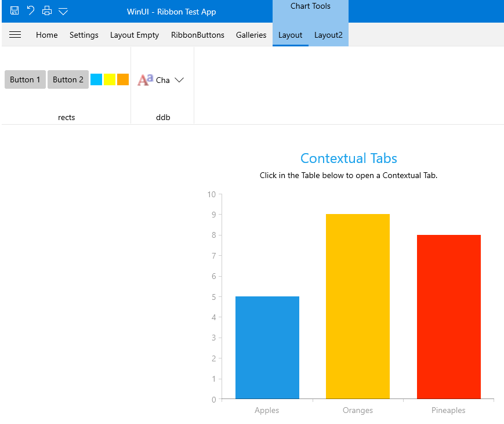Switch to the Home ribbon tab
The image size is (504, 424).
click(46, 35)
